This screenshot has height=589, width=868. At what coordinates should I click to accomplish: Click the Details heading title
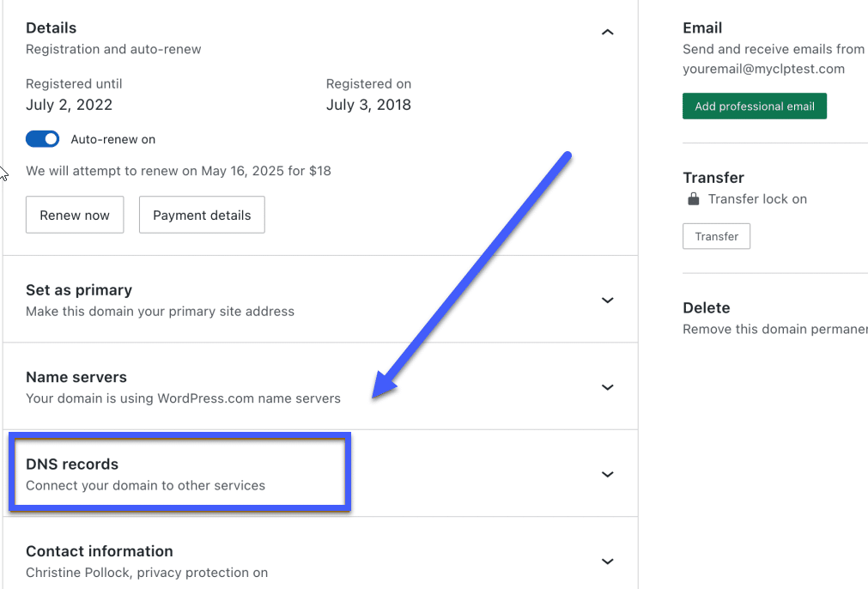point(51,28)
